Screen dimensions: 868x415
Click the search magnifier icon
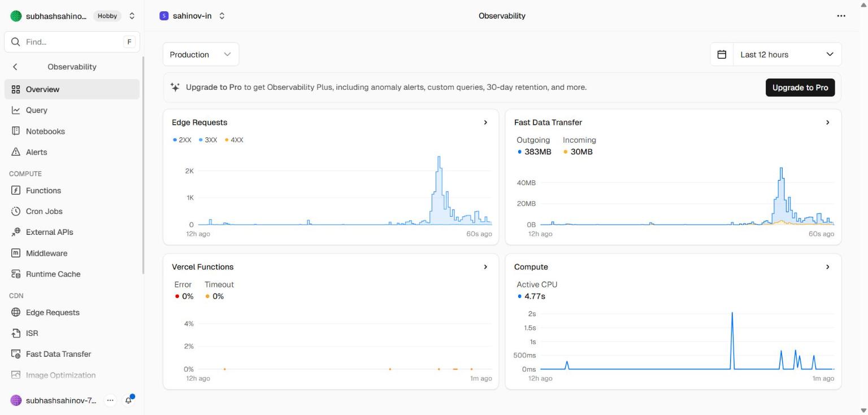(16, 42)
